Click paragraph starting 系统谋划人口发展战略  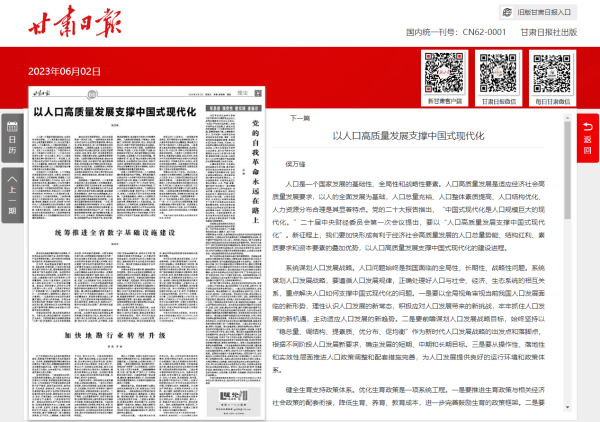coord(408,319)
